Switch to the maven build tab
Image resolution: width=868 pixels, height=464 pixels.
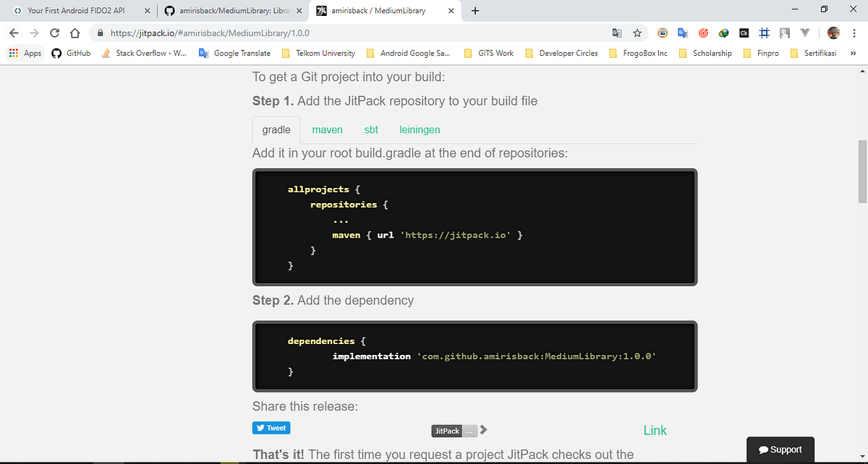point(327,129)
